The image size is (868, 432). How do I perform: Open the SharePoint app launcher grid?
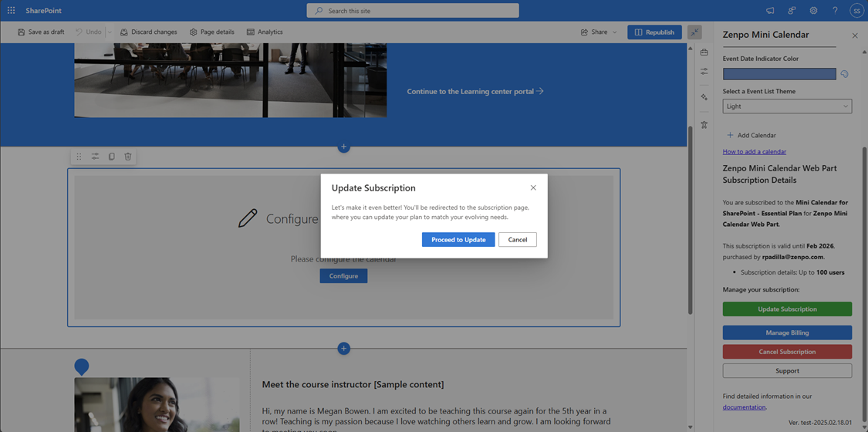pyautogui.click(x=11, y=11)
